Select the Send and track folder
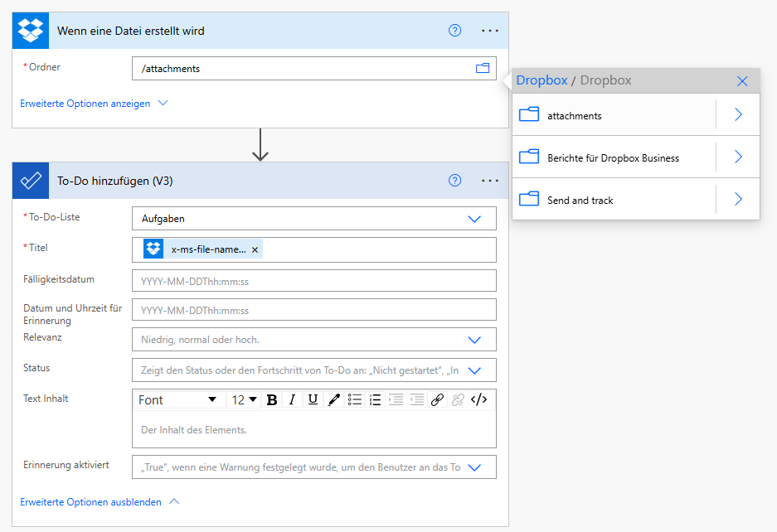Image resolution: width=777 pixels, height=532 pixels. (x=580, y=200)
